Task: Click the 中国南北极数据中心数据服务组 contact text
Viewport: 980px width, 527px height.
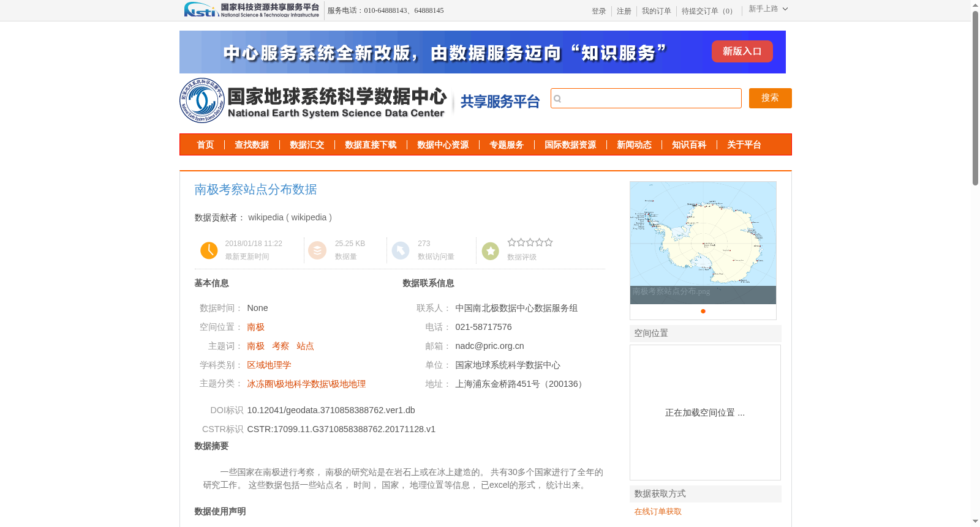Action: (516, 308)
